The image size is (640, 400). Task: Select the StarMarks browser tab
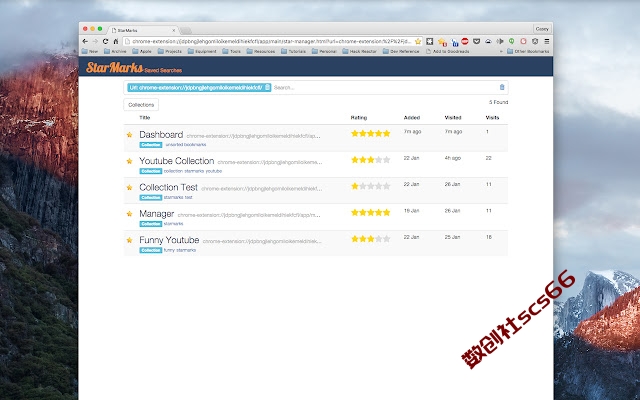[143, 30]
